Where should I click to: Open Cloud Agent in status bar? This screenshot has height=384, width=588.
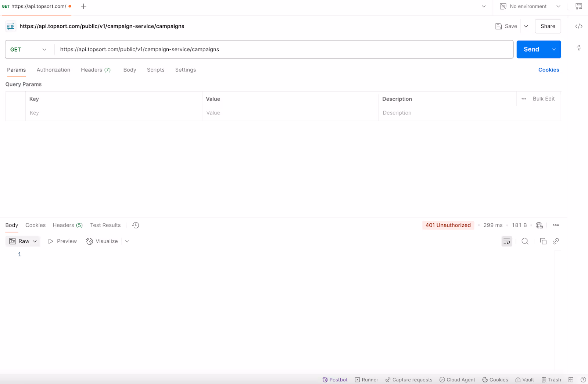point(457,380)
